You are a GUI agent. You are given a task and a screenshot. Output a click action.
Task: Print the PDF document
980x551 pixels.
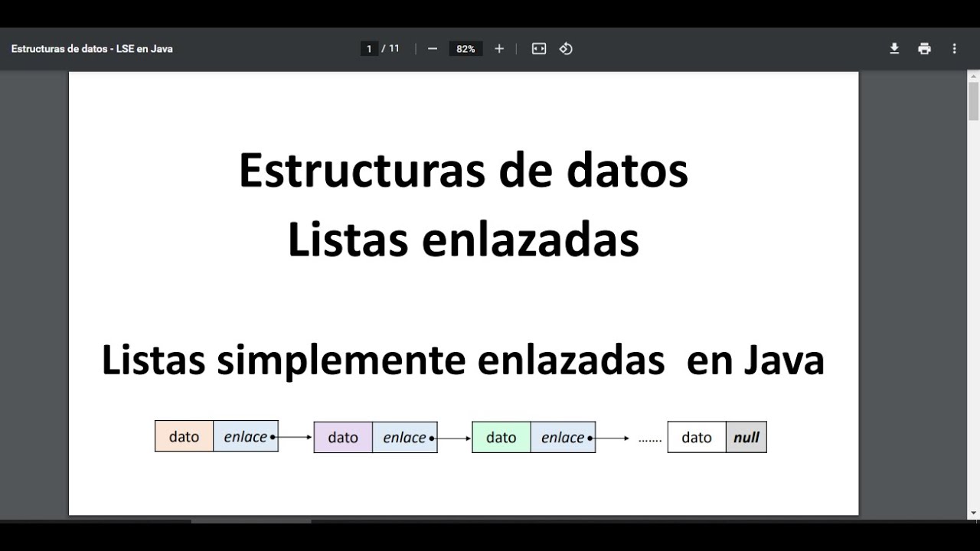point(924,48)
